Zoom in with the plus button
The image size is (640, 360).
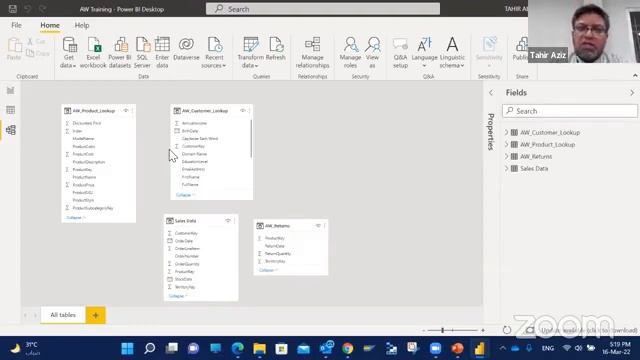pos(483,330)
